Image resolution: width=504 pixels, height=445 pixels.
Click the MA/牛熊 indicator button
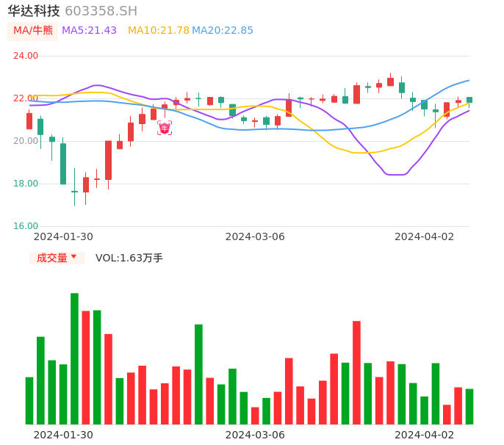click(x=33, y=31)
